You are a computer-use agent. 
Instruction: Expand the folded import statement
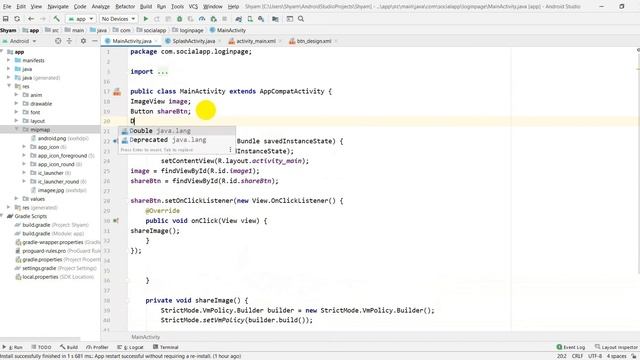pos(162,71)
